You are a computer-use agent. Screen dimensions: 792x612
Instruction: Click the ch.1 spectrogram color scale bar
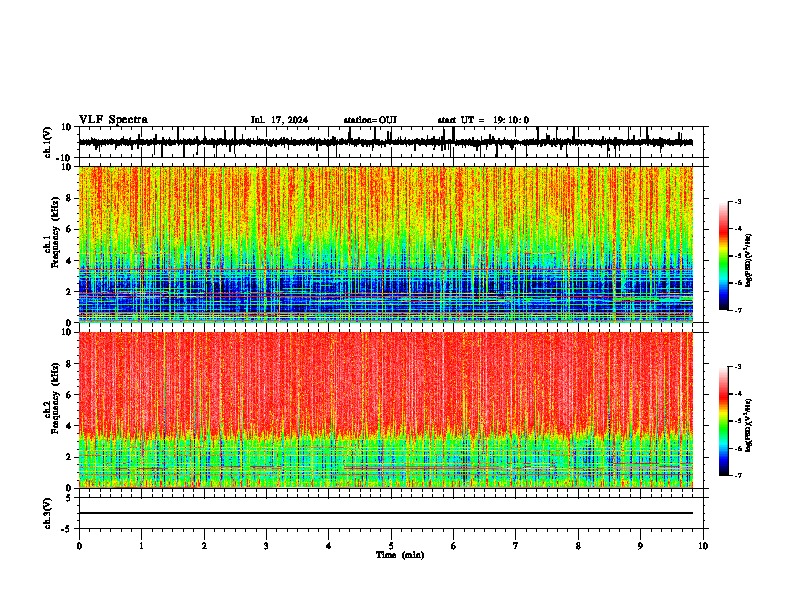tap(724, 256)
